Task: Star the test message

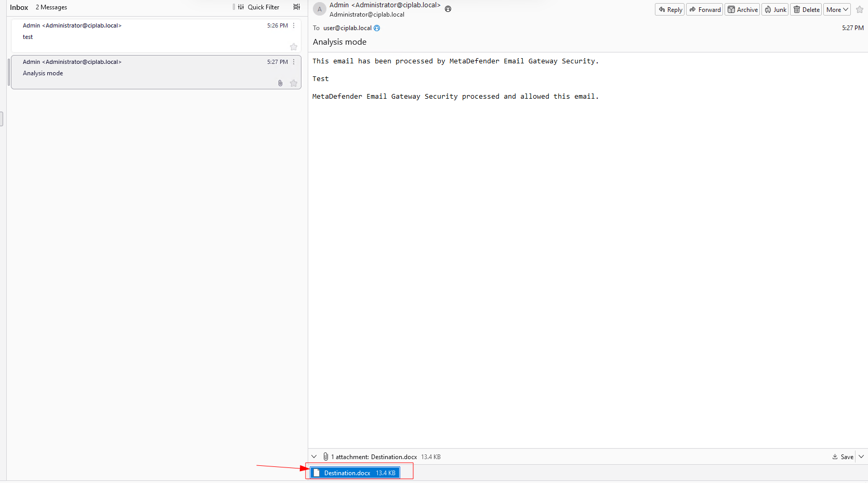Action: click(x=294, y=47)
